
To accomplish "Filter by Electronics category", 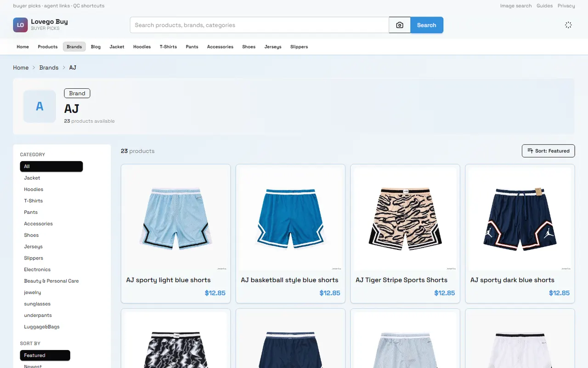I will click(51, 270).
